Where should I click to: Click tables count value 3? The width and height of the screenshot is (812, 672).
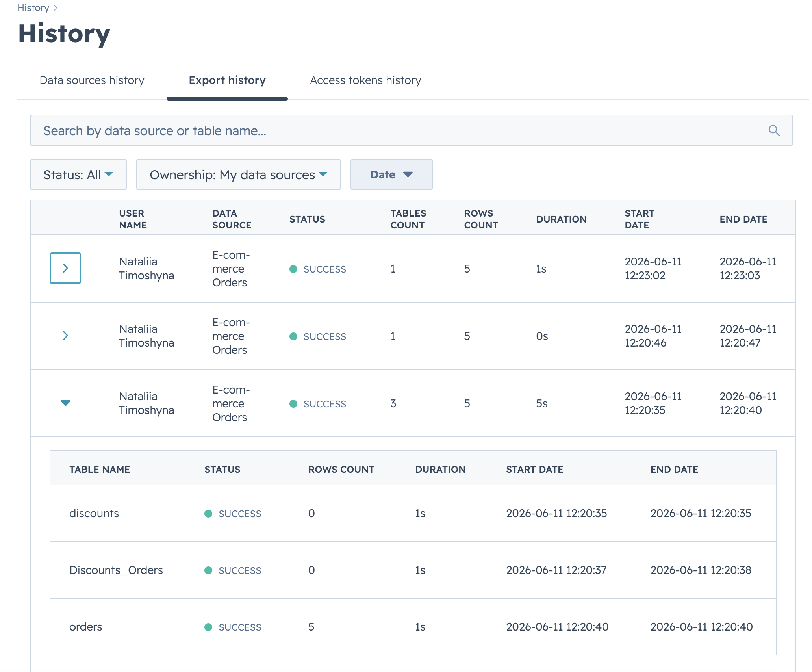pyautogui.click(x=393, y=403)
